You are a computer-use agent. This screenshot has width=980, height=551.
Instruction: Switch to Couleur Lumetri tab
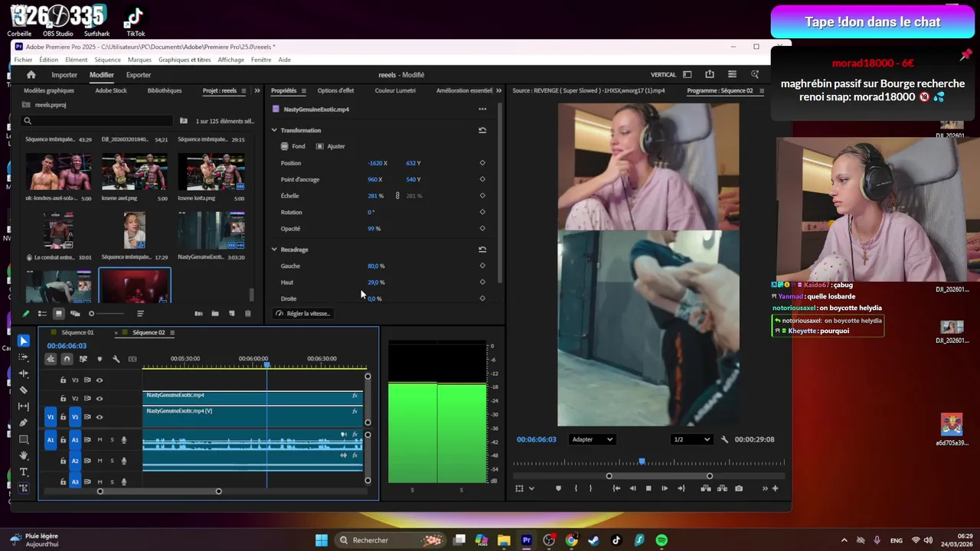pos(395,90)
